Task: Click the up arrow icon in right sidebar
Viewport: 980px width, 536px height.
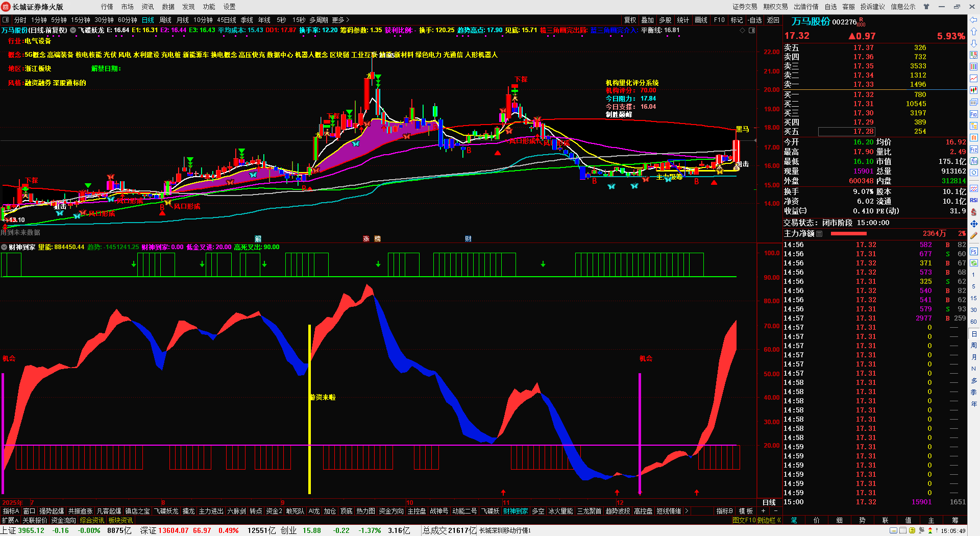Action: point(974,32)
